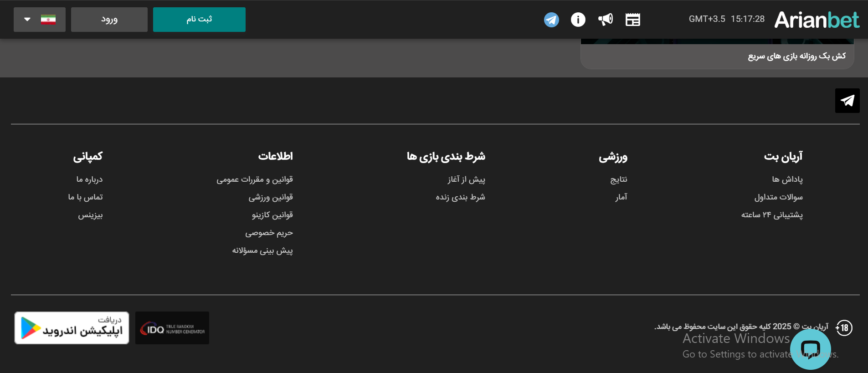Open the پاداش ها link
The width and height of the screenshot is (868, 373).
pyautogui.click(x=787, y=179)
